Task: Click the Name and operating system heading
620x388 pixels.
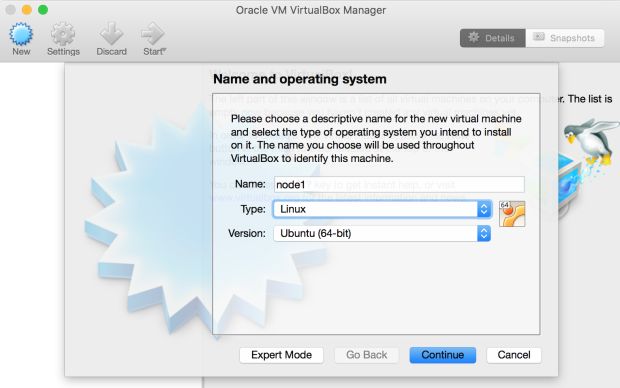Action: pos(300,79)
